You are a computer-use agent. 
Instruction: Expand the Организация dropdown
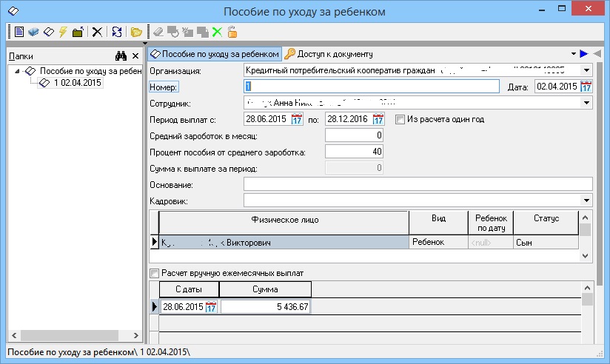(586, 70)
